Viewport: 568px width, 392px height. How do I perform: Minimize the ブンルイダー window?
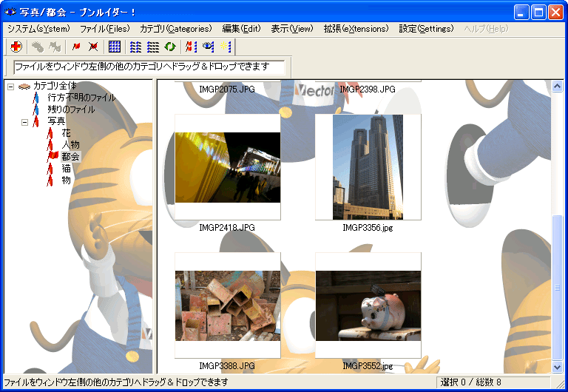pyautogui.click(x=521, y=13)
